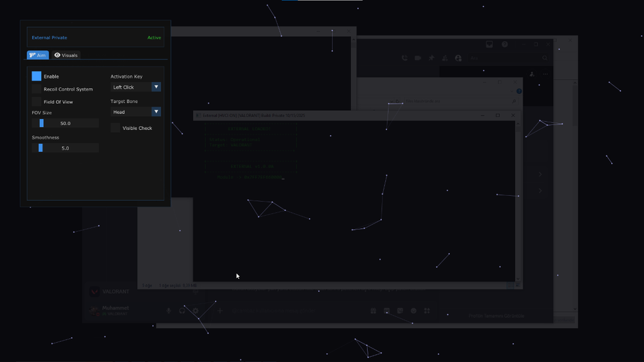The image size is (644, 362).
Task: Open the emoji picker in Discord chat
Action: point(413,310)
